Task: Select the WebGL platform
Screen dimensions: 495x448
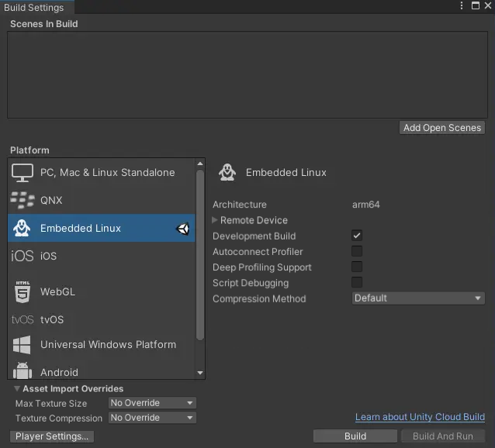Action: click(x=102, y=291)
